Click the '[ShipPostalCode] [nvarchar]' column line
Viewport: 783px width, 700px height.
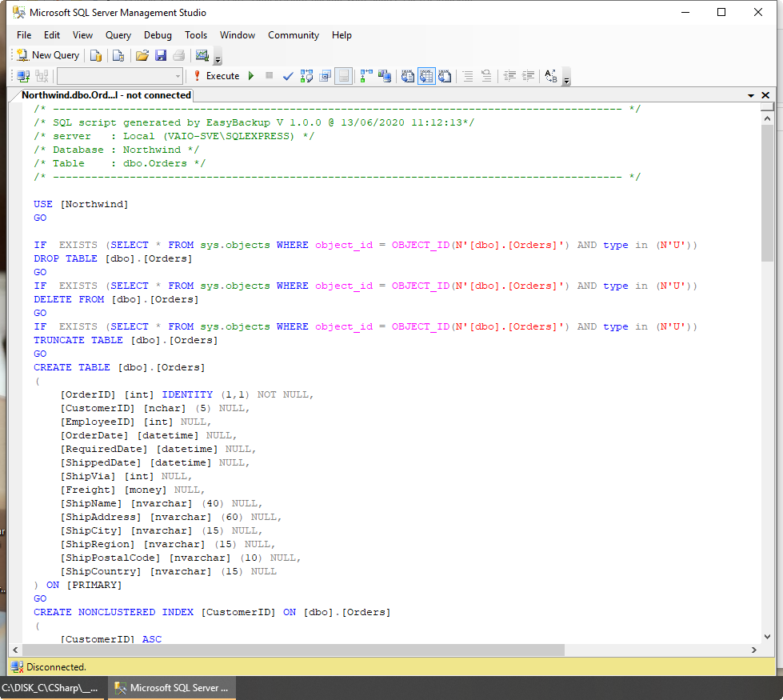coord(180,558)
